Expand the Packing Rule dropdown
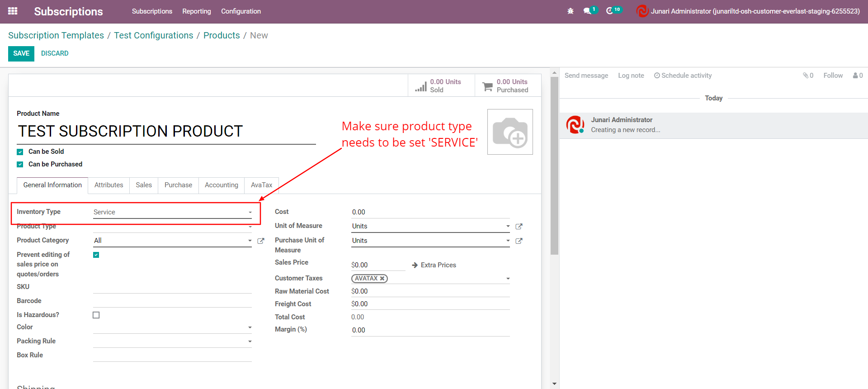The height and width of the screenshot is (389, 868). click(172, 342)
